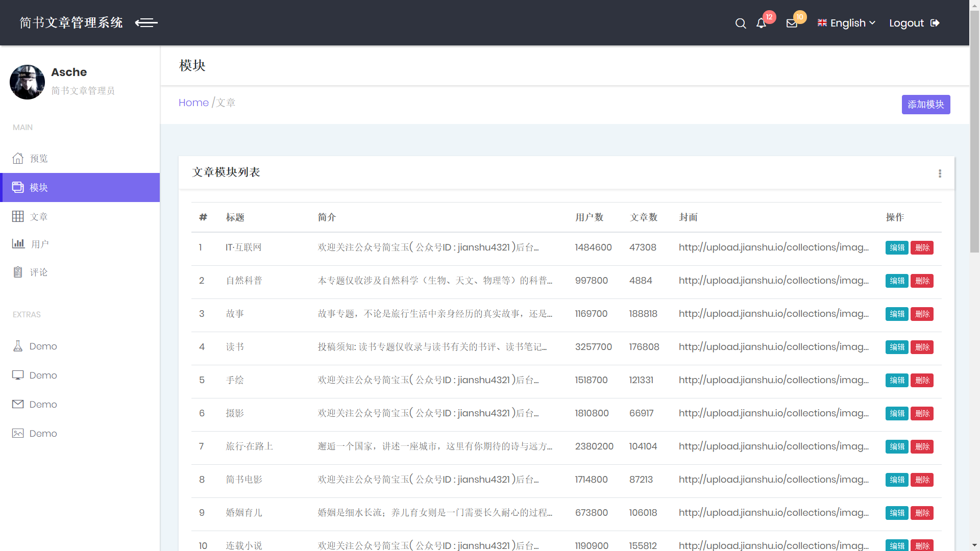
Task: Click the page vertical scrollbar down arrow
Action: click(x=974, y=545)
